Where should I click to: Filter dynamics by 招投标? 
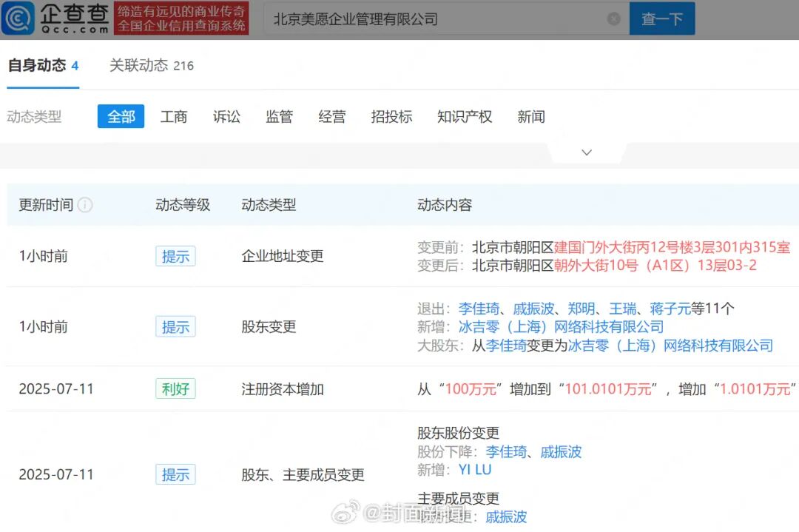tap(391, 117)
